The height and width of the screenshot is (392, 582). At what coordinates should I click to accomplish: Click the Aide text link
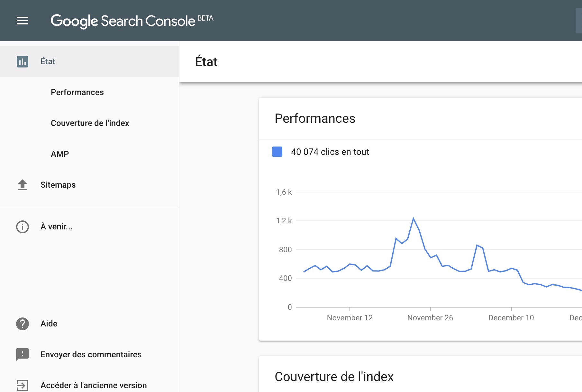click(49, 324)
